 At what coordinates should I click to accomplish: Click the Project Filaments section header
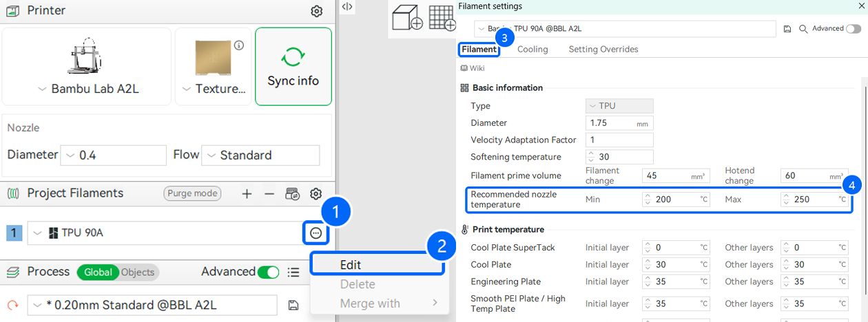click(x=75, y=193)
